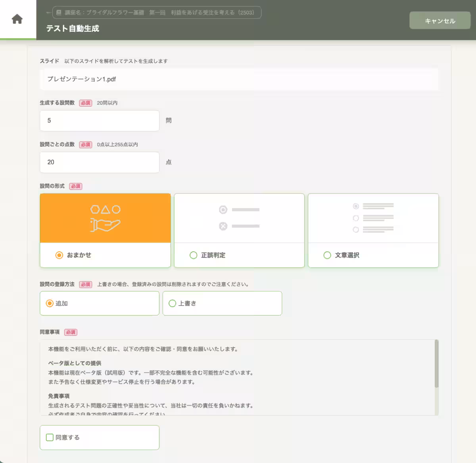The image size is (476, 463).
Task: Click the キャンセル button
Action: click(440, 21)
